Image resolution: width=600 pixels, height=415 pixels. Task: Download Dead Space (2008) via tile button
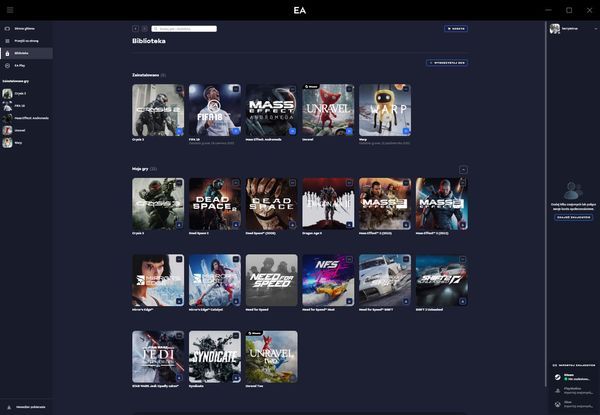tap(292, 225)
